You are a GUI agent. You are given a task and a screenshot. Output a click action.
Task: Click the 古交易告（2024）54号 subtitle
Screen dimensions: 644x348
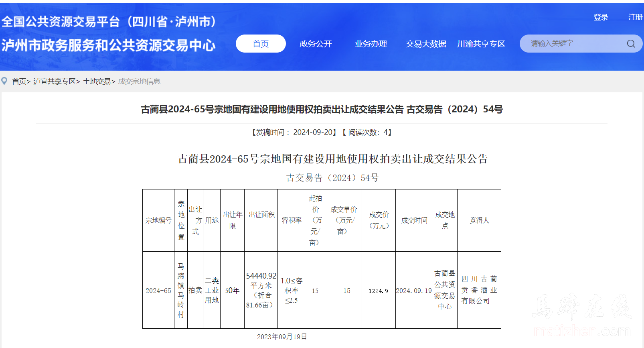point(332,178)
